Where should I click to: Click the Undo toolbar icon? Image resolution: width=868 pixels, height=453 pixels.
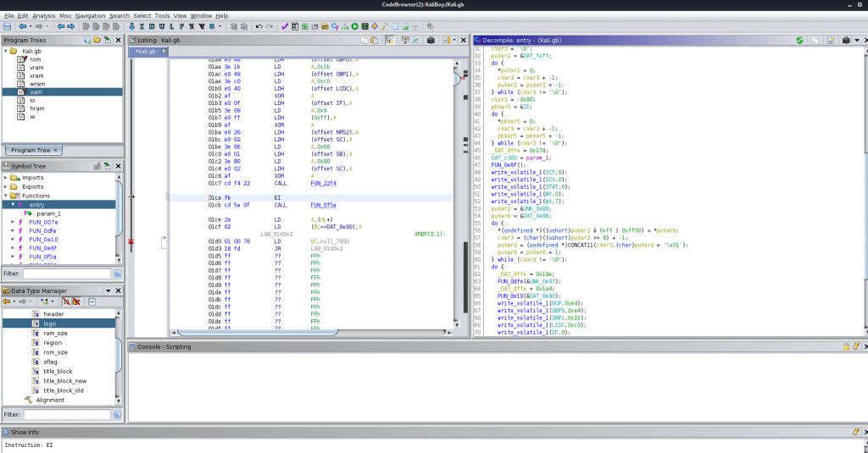tap(259, 26)
